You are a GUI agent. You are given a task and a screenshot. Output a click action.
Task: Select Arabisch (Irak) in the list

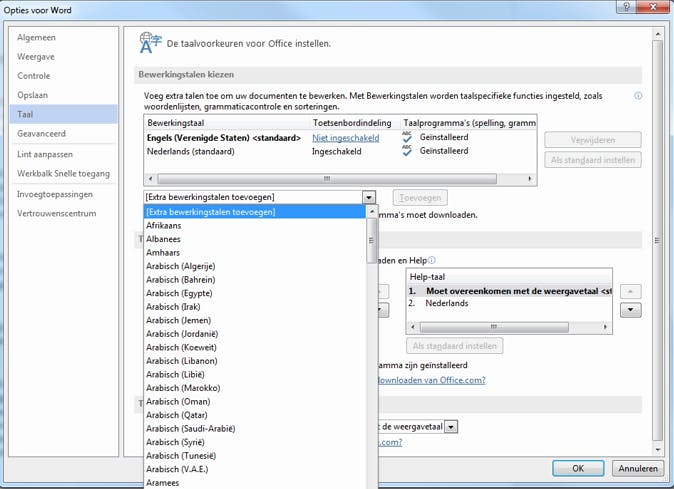tap(255, 307)
